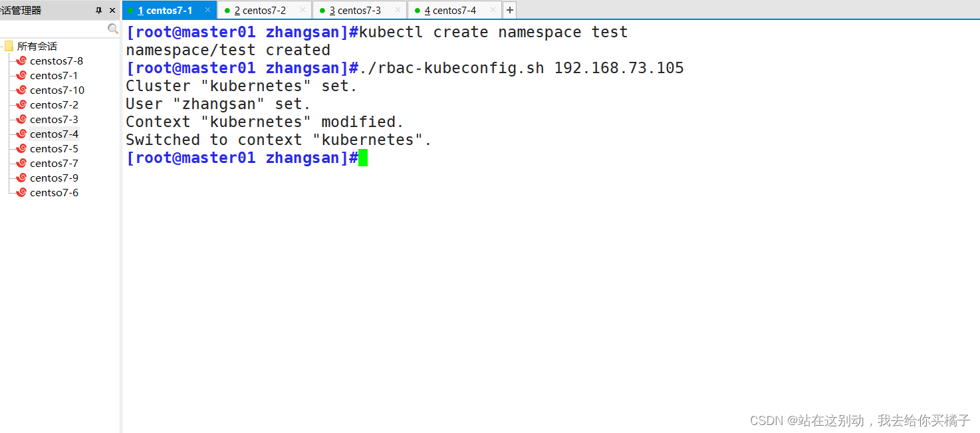Click the green status dot on centos7-2 tab
Image resolution: width=980 pixels, height=433 pixels.
(x=227, y=11)
